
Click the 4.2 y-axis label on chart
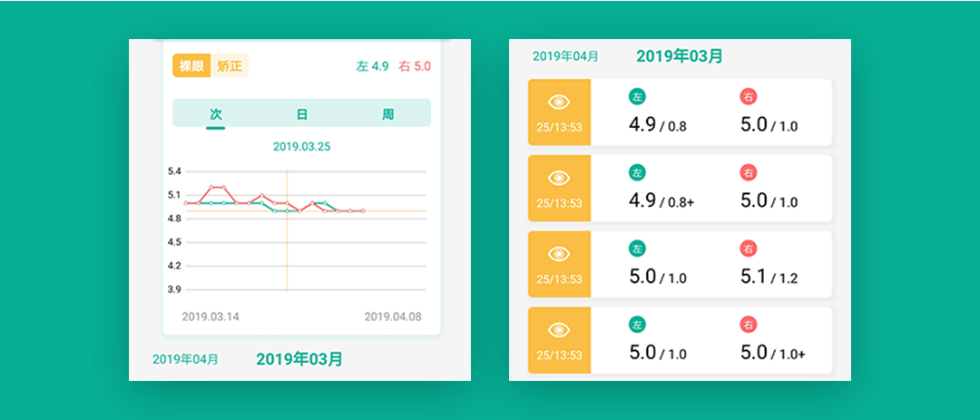tap(173, 266)
